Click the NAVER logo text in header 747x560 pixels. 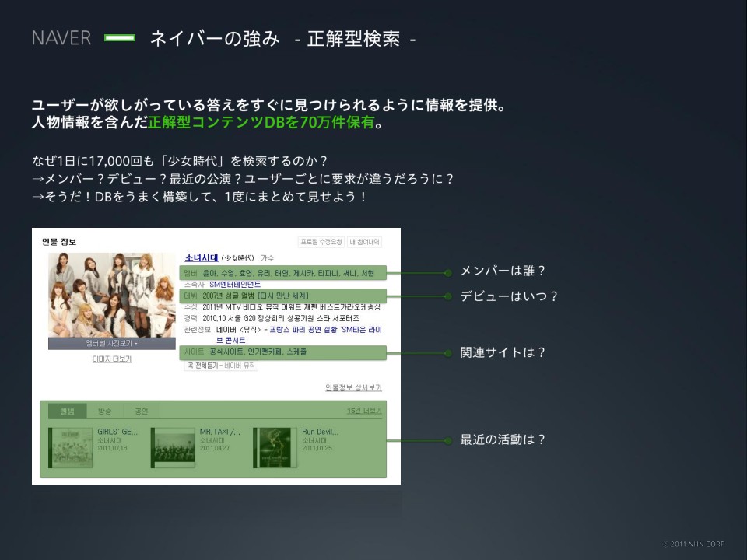[61, 38]
